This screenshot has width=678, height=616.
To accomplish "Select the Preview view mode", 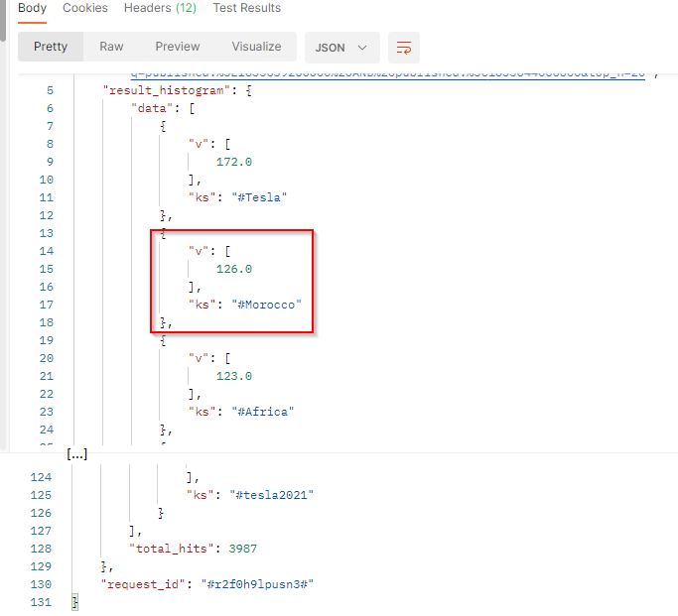I will click(178, 47).
